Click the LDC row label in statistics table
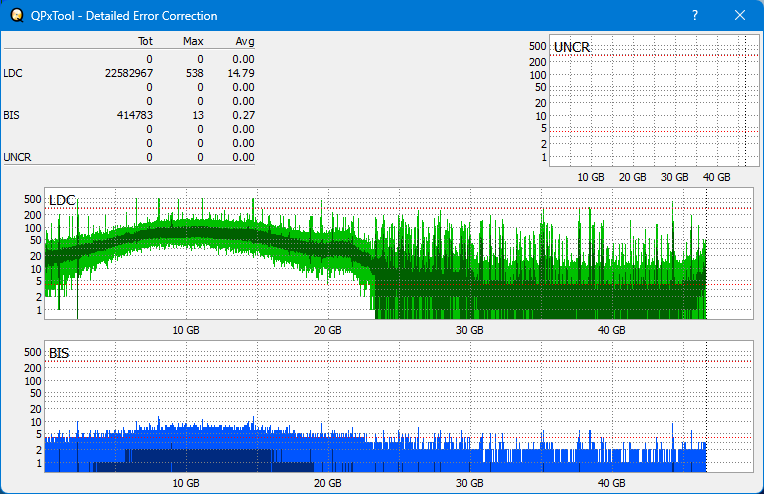The height and width of the screenshot is (494, 764). coord(12,73)
